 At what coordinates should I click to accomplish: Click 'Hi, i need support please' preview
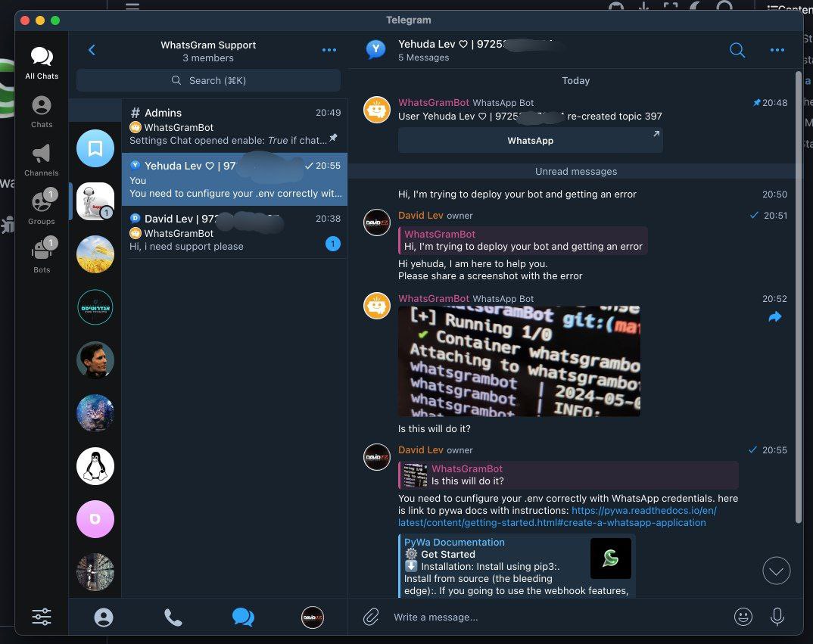tap(186, 246)
